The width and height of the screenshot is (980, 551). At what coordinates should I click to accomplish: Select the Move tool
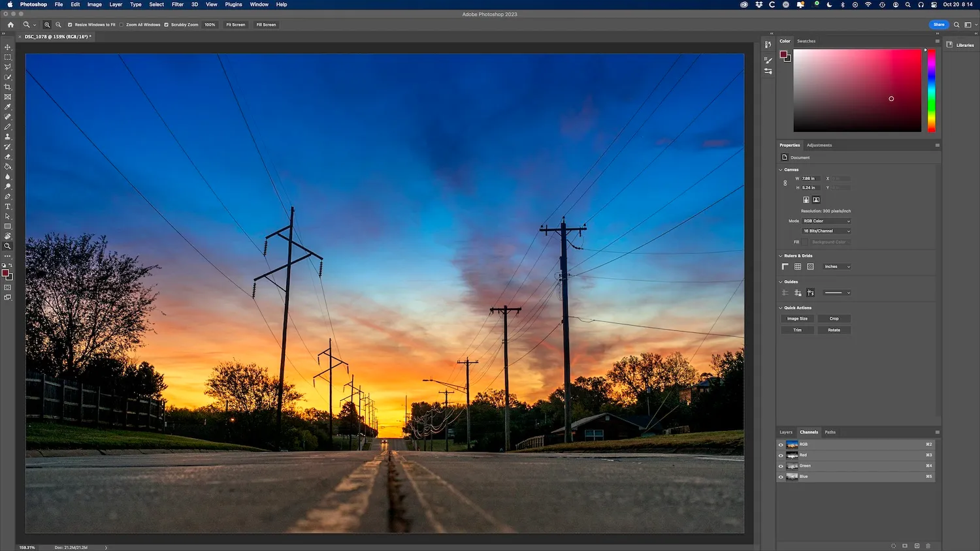tap(8, 47)
